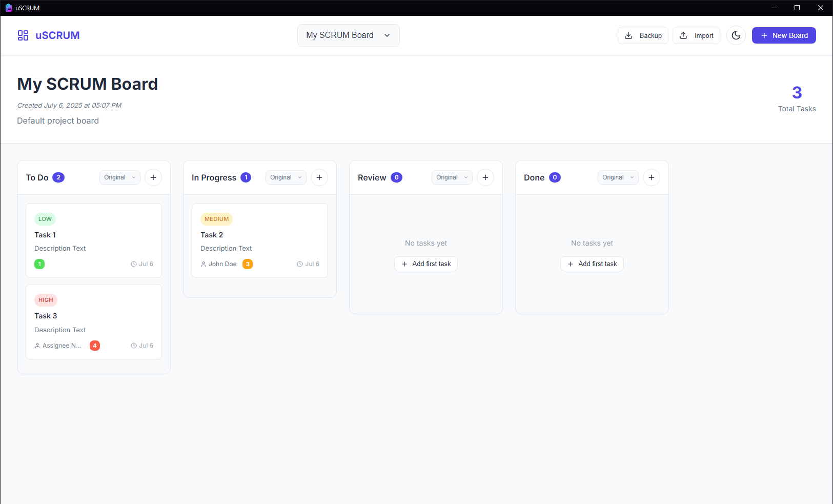Click the green points badge on Task 1
This screenshot has width=833, height=504.
coord(39,264)
